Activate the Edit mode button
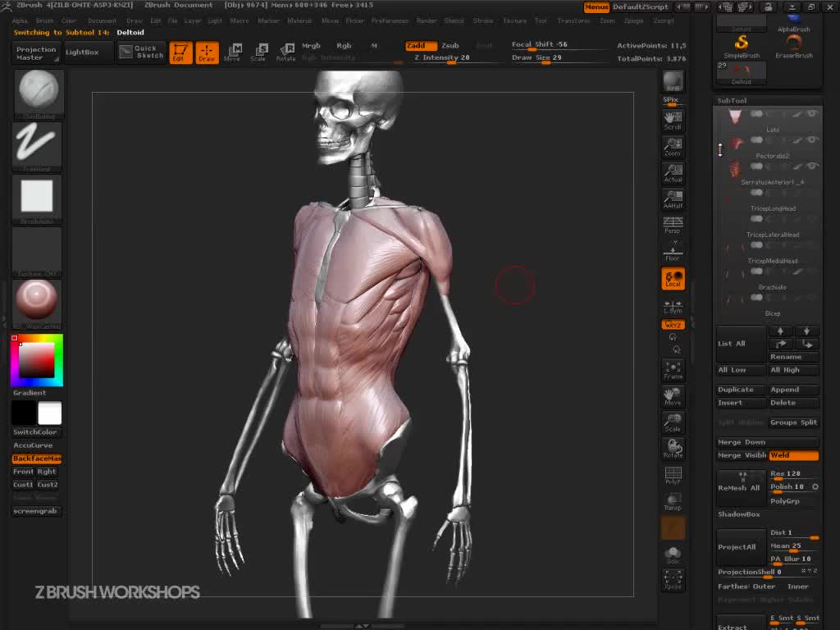 (x=180, y=52)
